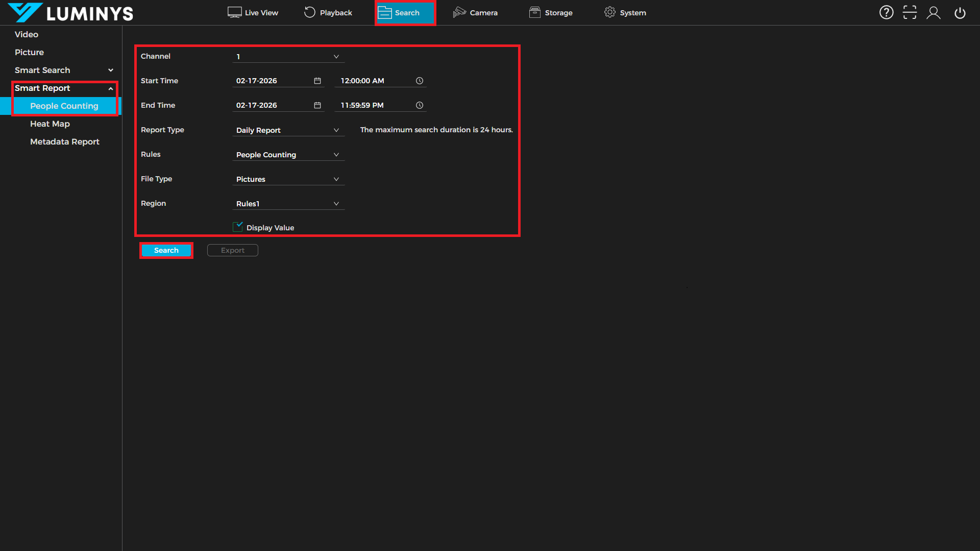Image resolution: width=980 pixels, height=551 pixels.
Task: Open Start Time calendar date picker
Action: point(317,81)
